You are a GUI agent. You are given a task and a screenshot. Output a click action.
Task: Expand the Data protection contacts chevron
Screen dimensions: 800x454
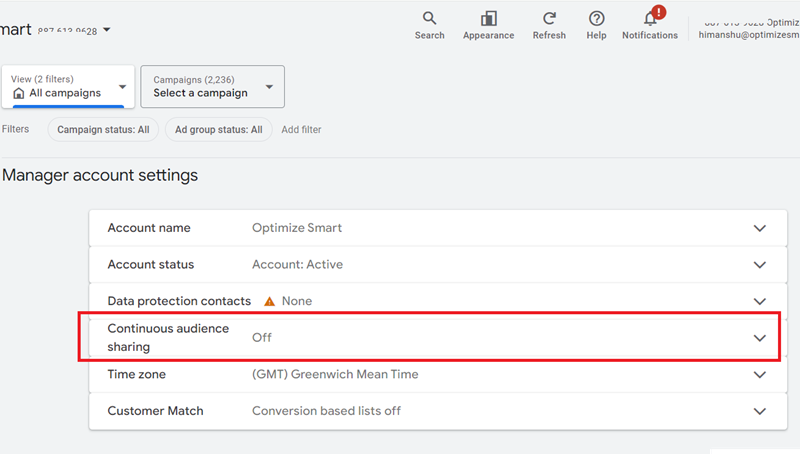[759, 301]
